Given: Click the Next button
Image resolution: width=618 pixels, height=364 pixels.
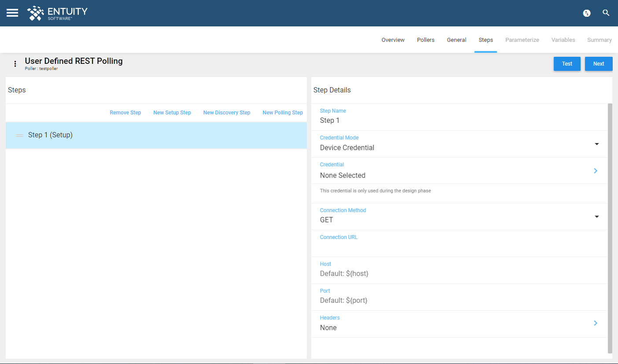Looking at the screenshot, I should pos(599,64).
